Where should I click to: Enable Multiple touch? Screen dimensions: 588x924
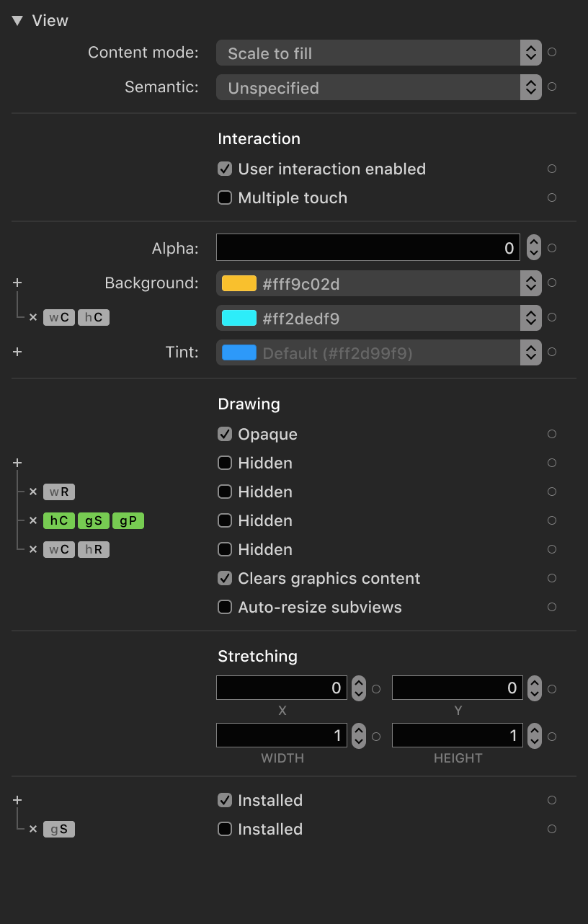224,197
